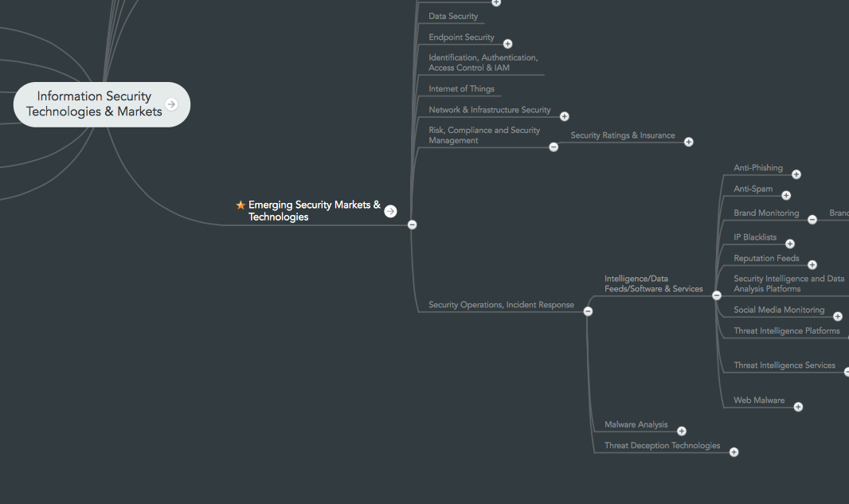Viewport: 849px width, 504px height.
Task: Collapse the Brand Monitoring branch
Action: click(x=812, y=218)
